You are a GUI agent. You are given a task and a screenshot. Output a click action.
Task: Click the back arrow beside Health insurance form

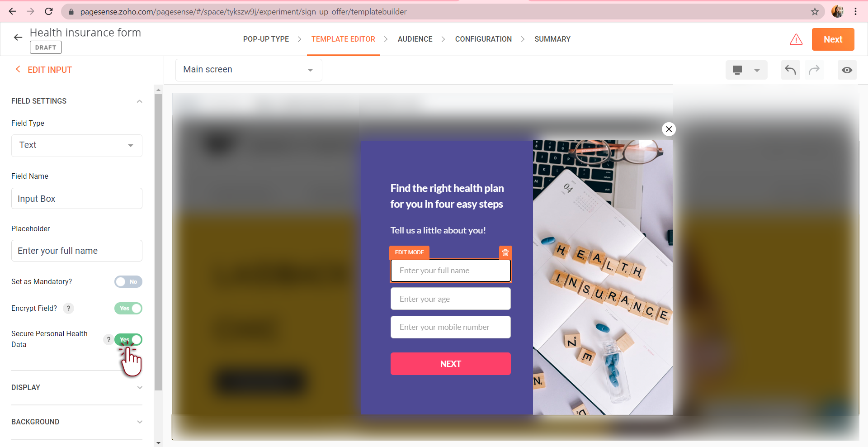(18, 38)
